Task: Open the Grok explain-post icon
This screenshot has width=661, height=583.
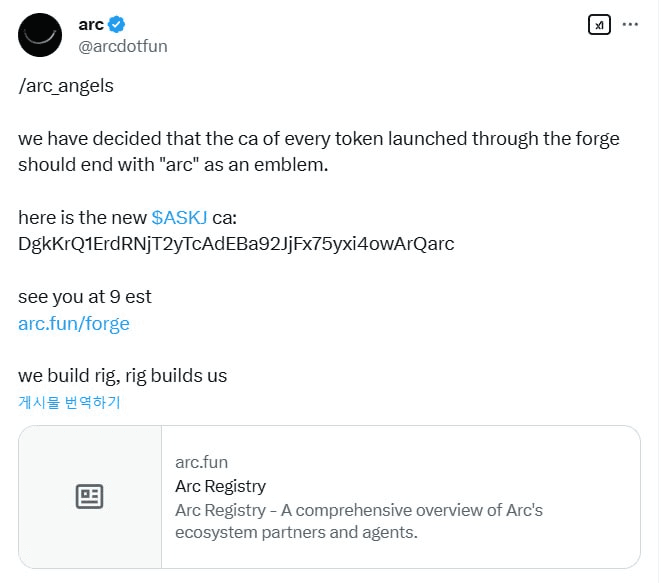Action: pyautogui.click(x=599, y=25)
